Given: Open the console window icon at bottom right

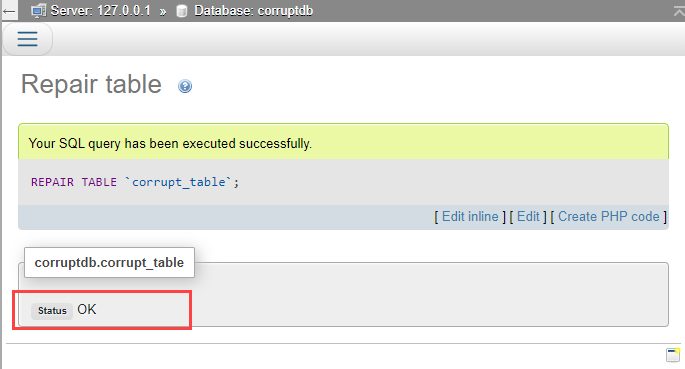Looking at the screenshot, I should coord(673,355).
